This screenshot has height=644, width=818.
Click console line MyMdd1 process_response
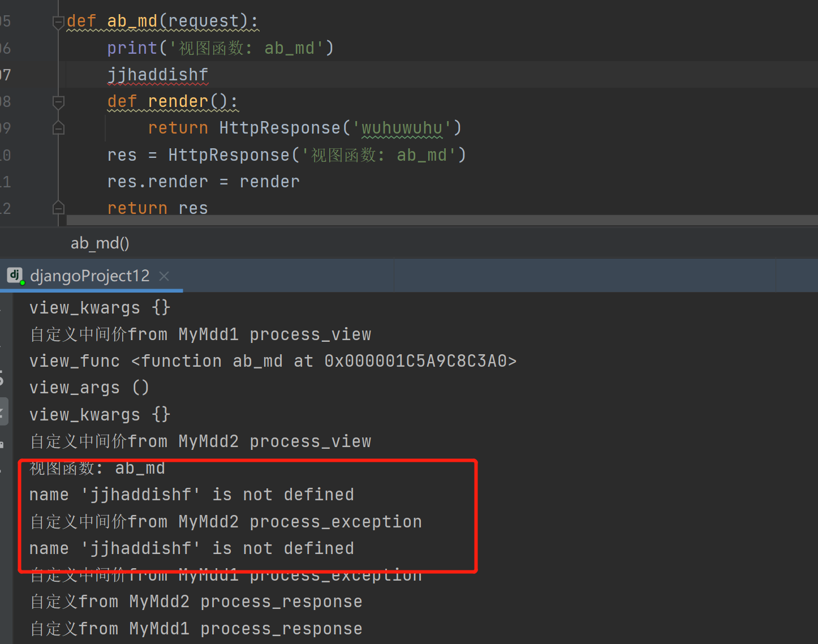tap(196, 629)
